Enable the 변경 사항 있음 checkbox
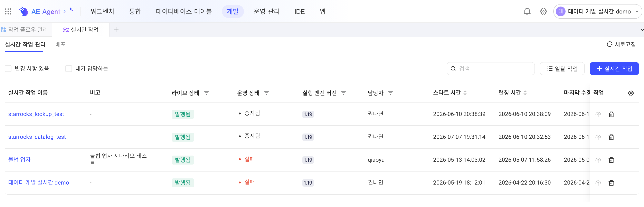The height and width of the screenshot is (207, 644). tap(8, 69)
